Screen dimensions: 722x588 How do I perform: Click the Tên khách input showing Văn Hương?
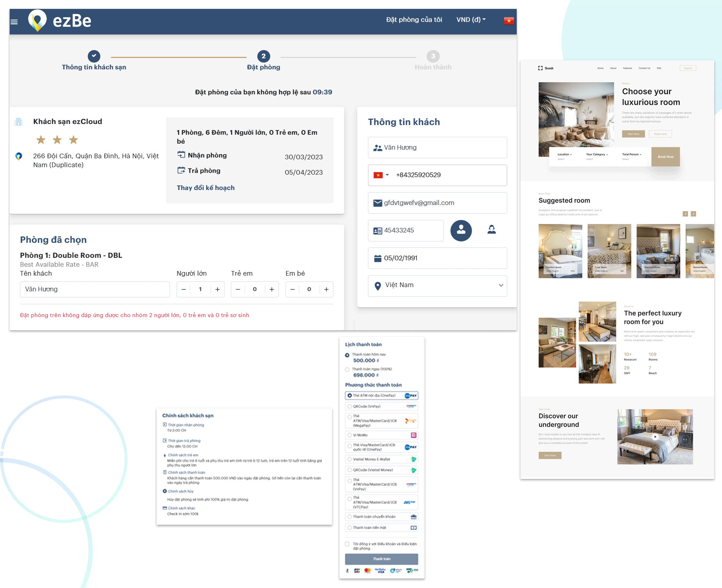coord(95,290)
